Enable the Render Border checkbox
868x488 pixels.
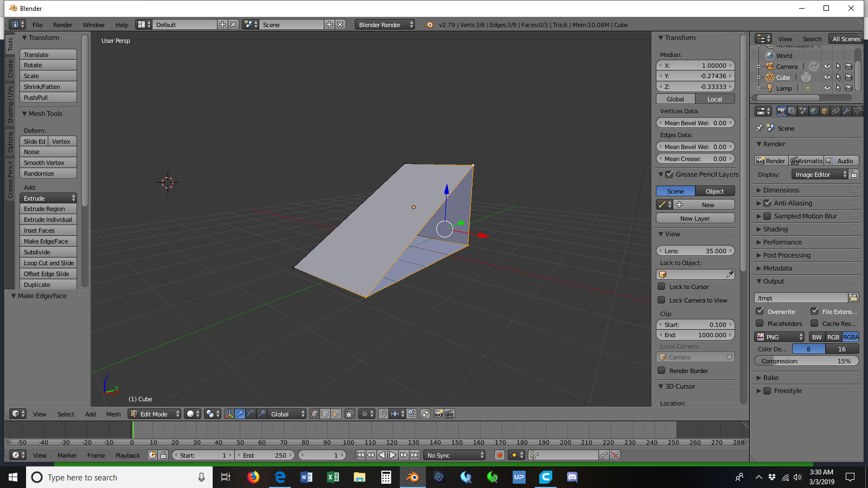tap(661, 370)
